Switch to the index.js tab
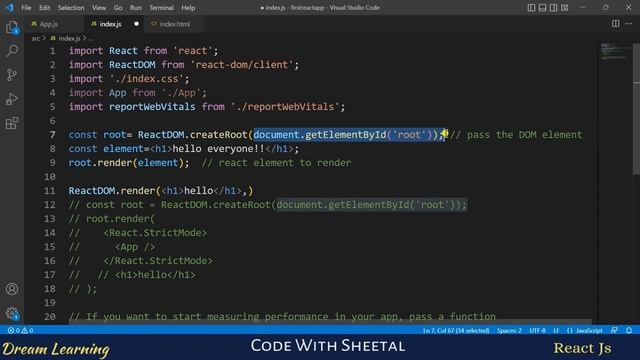The image size is (640, 360). 111,24
